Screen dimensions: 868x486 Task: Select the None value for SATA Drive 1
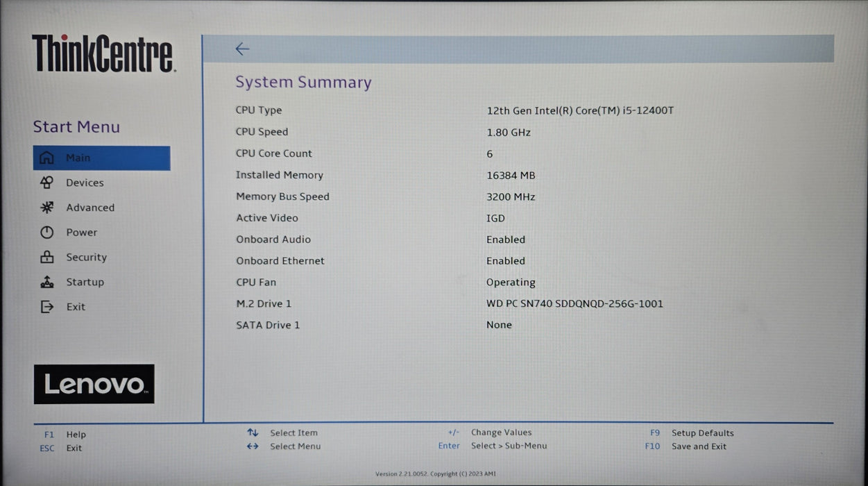pyautogui.click(x=499, y=325)
